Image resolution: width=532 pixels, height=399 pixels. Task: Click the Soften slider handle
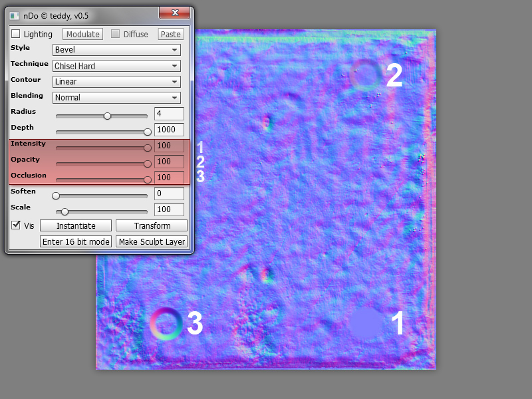coord(57,196)
